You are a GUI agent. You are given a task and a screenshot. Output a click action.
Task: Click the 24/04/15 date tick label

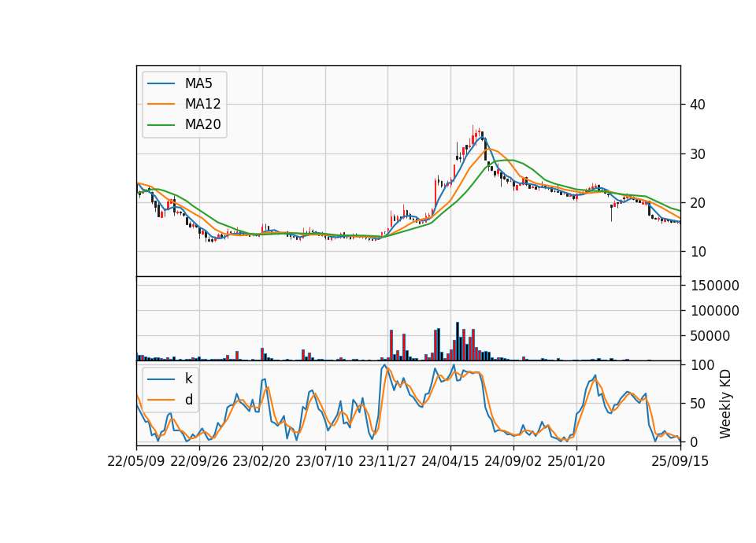[450, 461]
